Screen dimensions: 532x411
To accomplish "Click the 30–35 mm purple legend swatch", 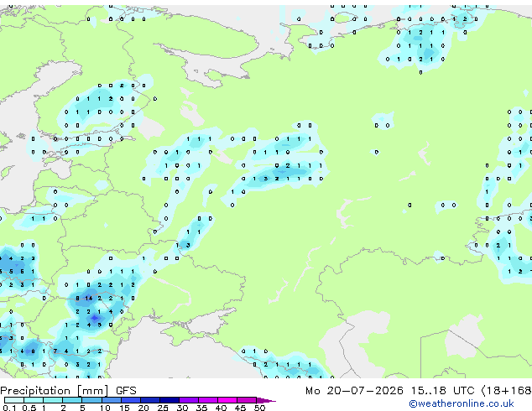I will pyautogui.click(x=188, y=400).
